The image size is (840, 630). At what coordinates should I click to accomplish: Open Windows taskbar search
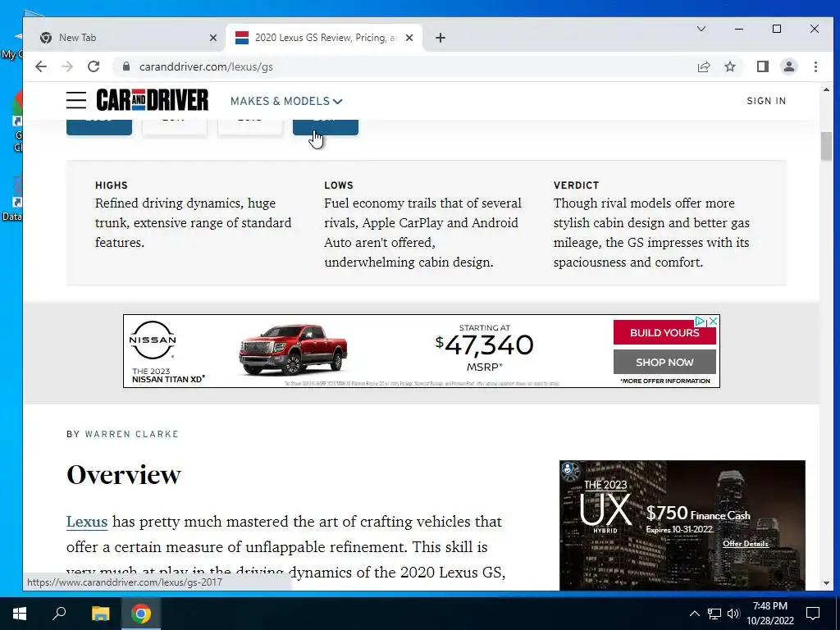point(59,614)
